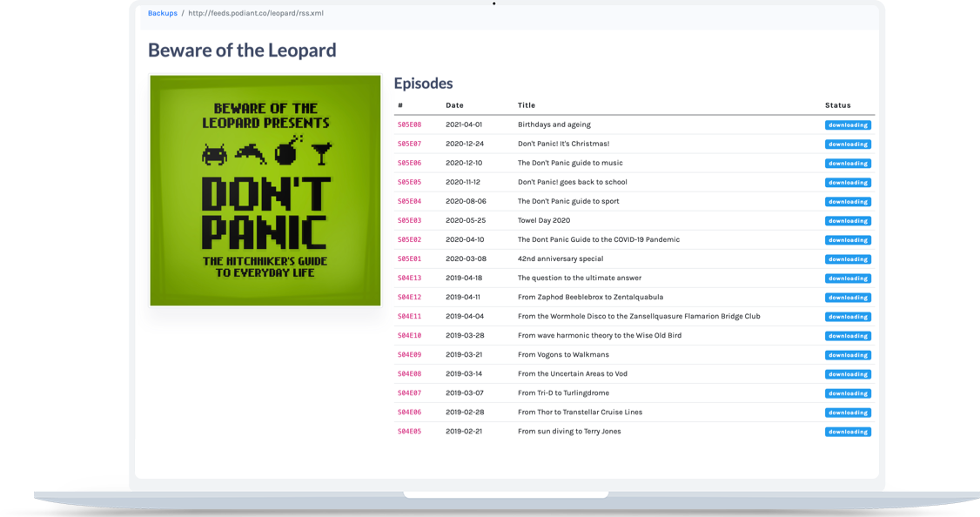Image resolution: width=980 pixels, height=517 pixels.
Task: Open the Backups breadcrumb link
Action: click(x=162, y=13)
